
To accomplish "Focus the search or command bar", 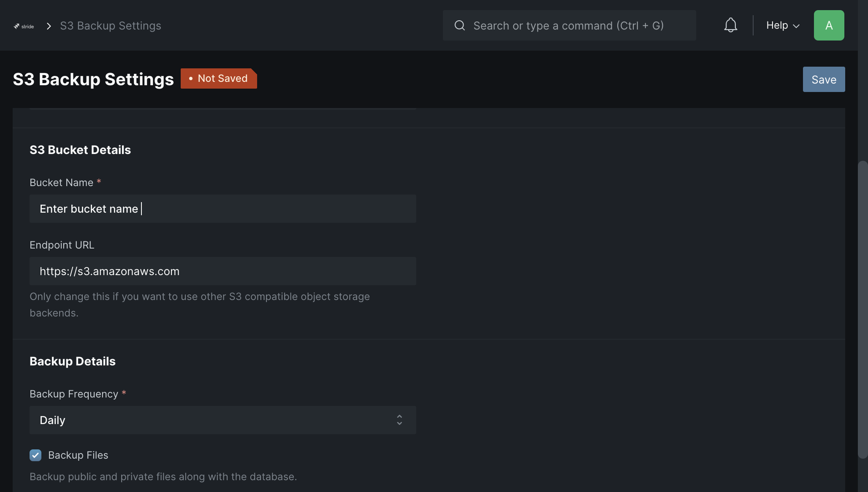I will pos(569,25).
